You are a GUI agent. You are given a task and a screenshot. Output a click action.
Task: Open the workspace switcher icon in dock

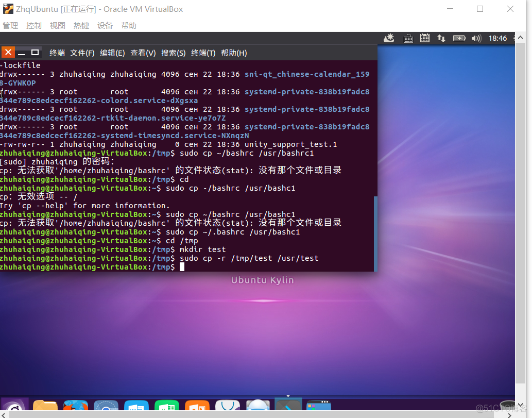pos(319,406)
